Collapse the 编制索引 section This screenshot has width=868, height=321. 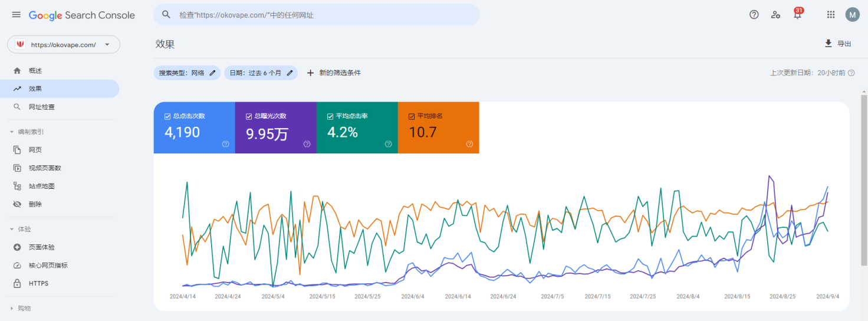tap(27, 132)
